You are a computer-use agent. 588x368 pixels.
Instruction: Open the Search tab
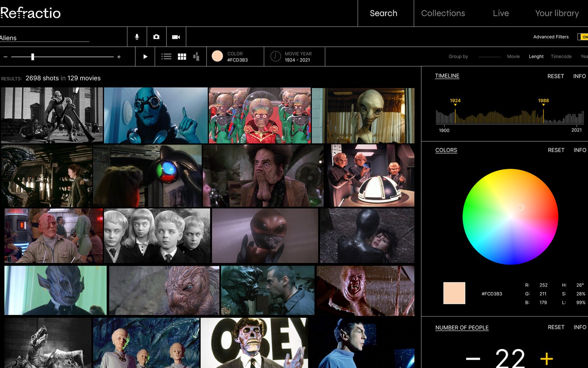pyautogui.click(x=383, y=13)
